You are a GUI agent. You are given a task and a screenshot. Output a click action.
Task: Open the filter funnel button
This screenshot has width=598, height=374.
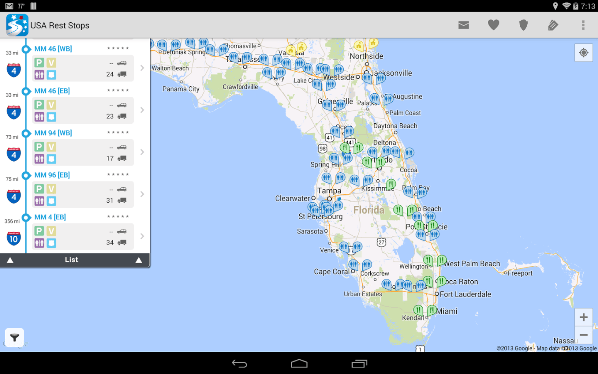point(14,337)
